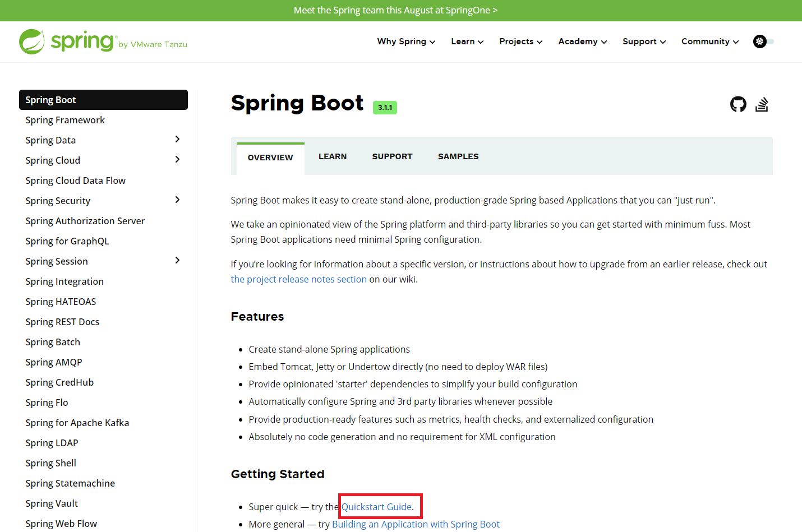Click "Embed Tomcat, Jetty or Undertow" bullet

(398, 367)
